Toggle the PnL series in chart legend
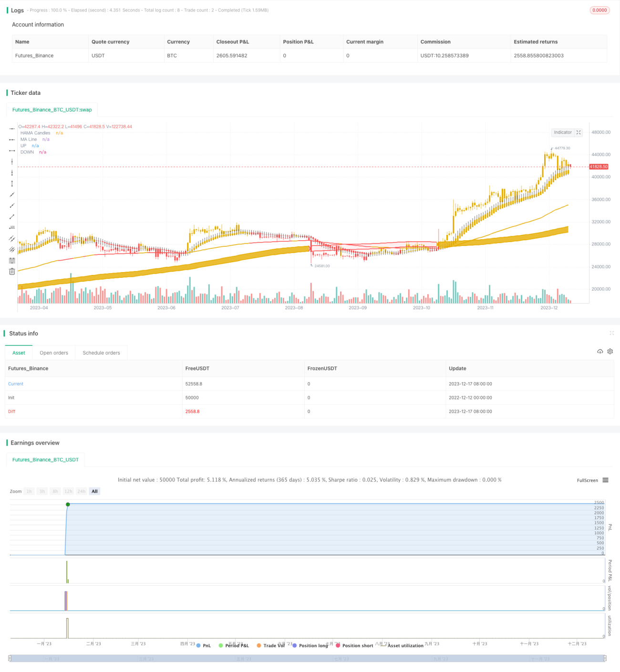The image size is (620, 672). 203,645
